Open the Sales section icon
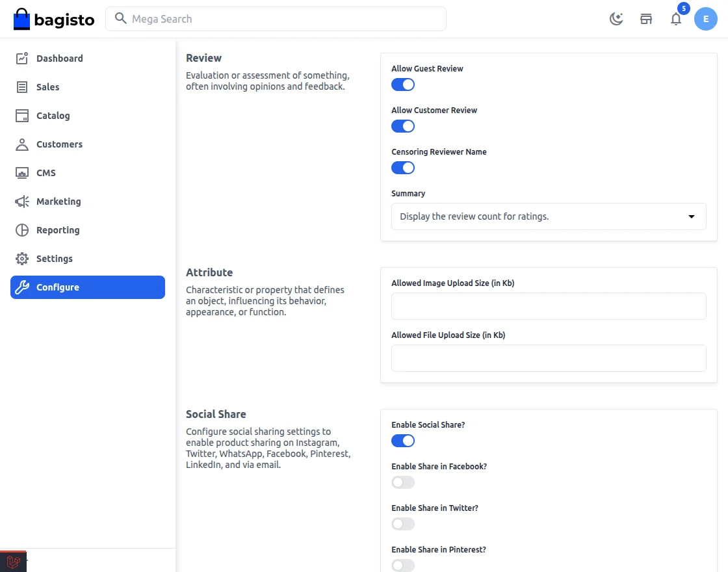728x572 pixels. pos(20,87)
